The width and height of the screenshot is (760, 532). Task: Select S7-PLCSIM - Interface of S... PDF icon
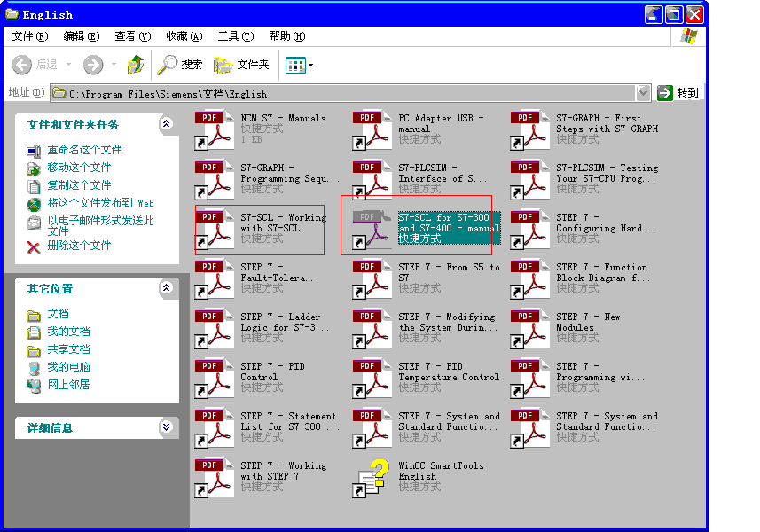click(372, 180)
